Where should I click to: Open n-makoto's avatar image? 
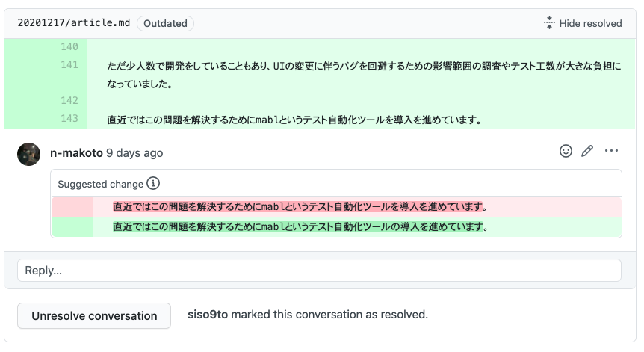[28, 154]
